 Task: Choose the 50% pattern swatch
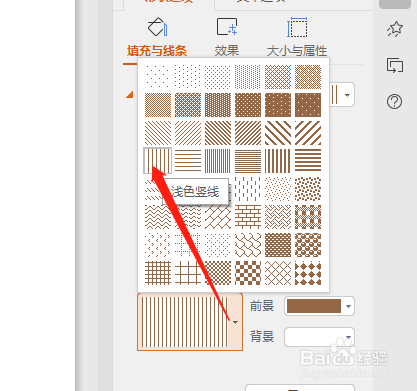(158, 105)
